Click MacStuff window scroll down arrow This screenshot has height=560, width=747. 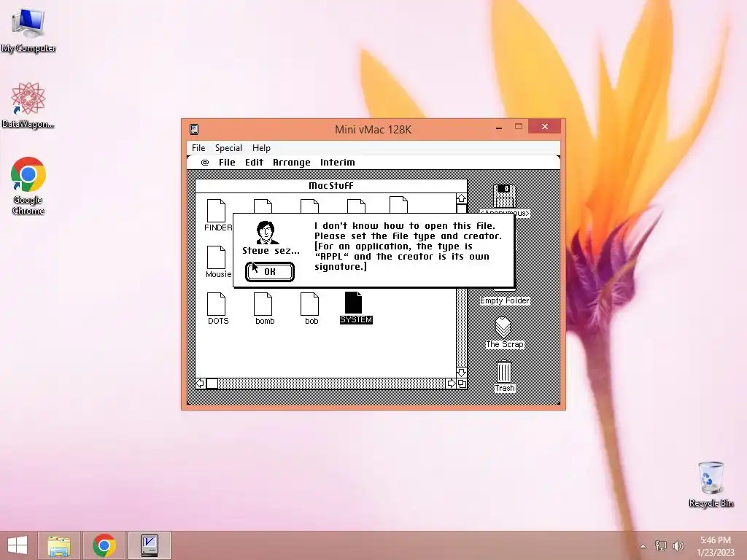coord(461,373)
